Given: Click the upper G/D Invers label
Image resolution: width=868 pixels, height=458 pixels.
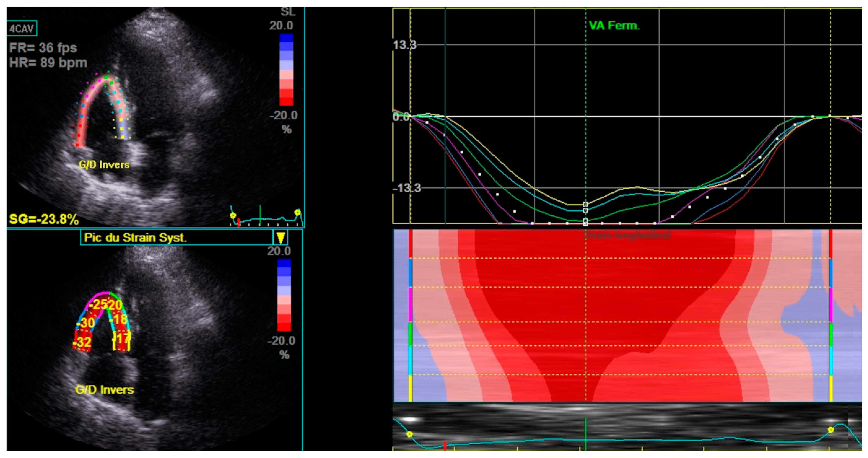Looking at the screenshot, I should point(104,165).
